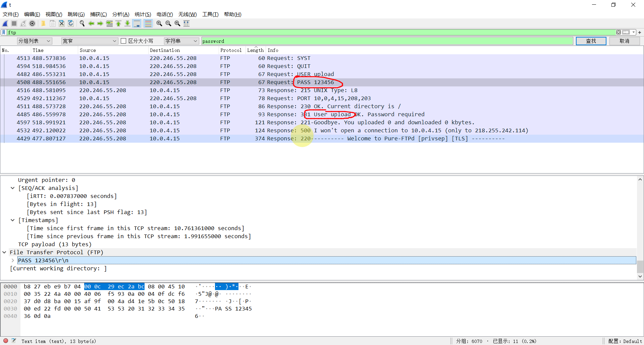Image resolution: width=644 pixels, height=345 pixels.
Task: Jump to last packet icon
Action: pos(127,23)
